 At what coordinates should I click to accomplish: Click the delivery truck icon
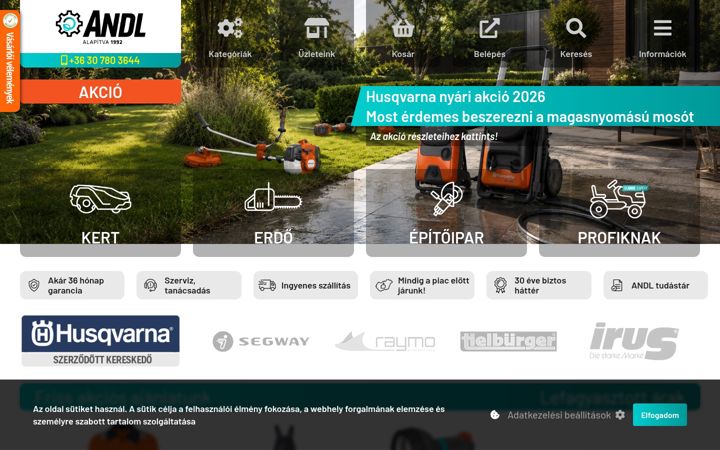(267, 285)
